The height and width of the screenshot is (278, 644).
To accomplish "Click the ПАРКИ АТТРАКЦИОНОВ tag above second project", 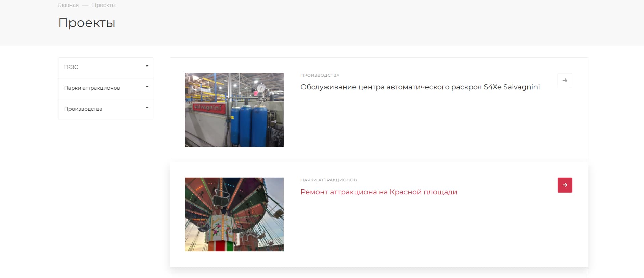I will pyautogui.click(x=329, y=180).
